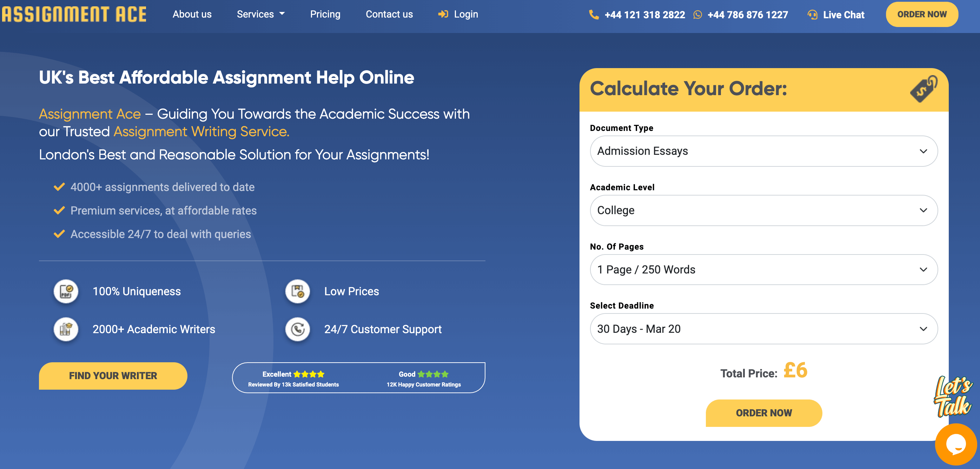Click the 'Calculate Your Order:' heading
The height and width of the screenshot is (469, 980).
689,88
